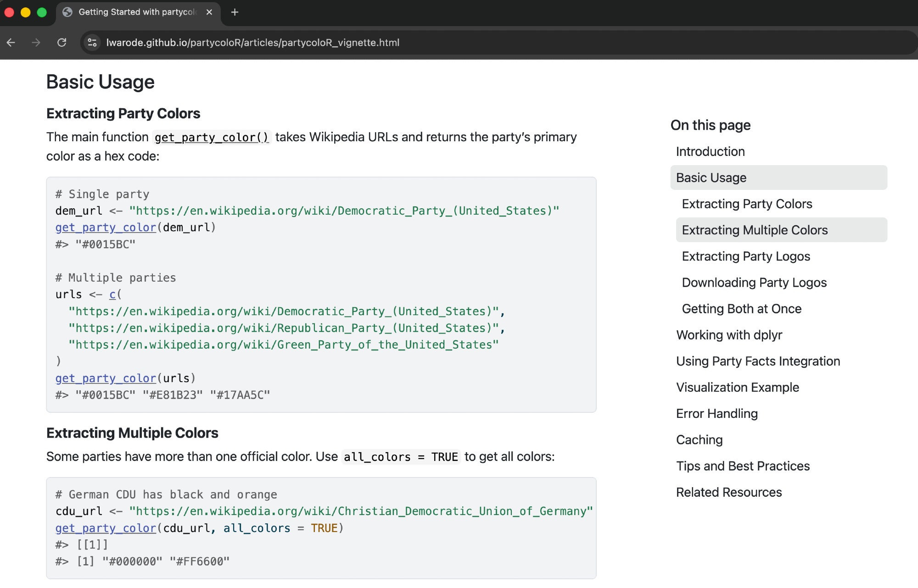Open the Caching section link

[x=699, y=440]
